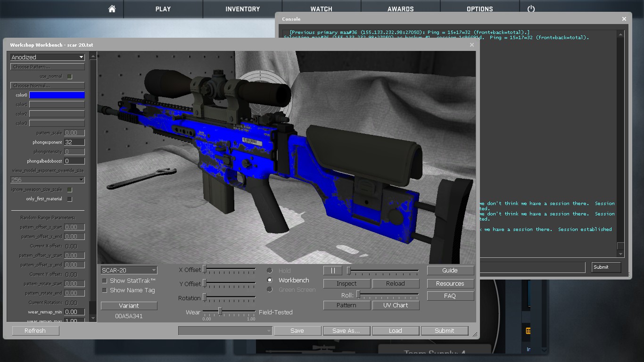Open the Guide

[x=450, y=271]
